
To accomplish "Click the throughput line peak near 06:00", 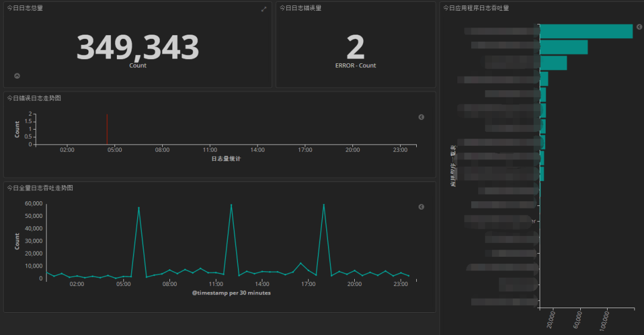I will [x=139, y=208].
